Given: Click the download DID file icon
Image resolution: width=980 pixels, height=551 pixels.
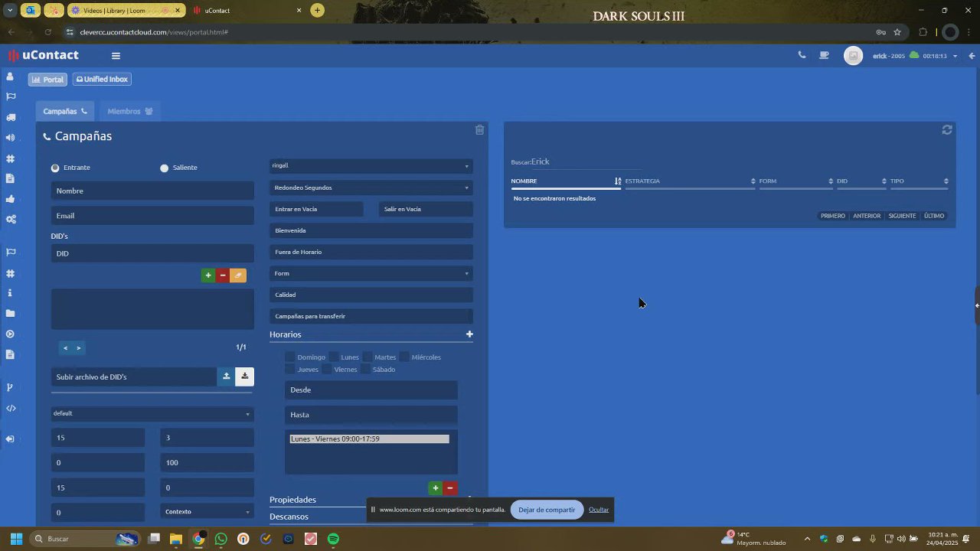Looking at the screenshot, I should (x=244, y=377).
